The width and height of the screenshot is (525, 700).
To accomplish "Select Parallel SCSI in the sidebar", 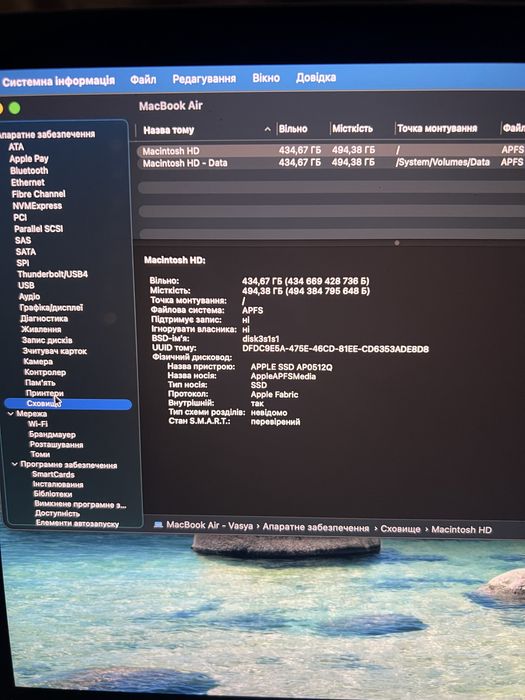I will [38, 229].
